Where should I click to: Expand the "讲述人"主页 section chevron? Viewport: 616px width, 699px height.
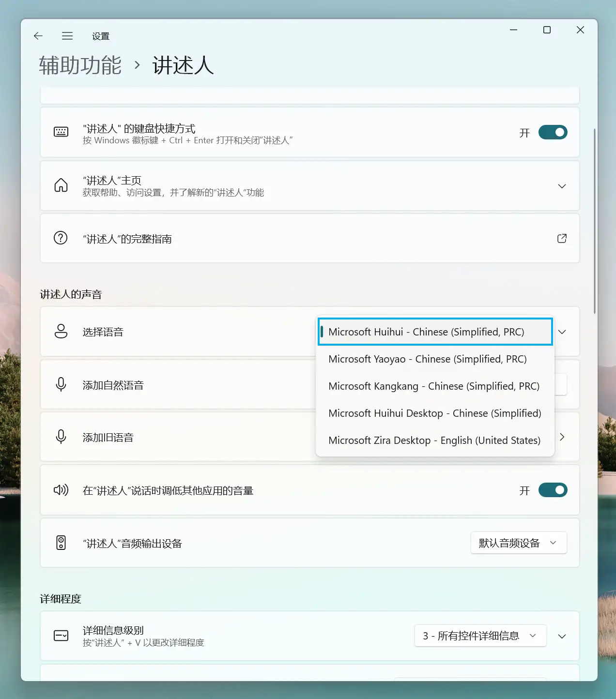[562, 186]
